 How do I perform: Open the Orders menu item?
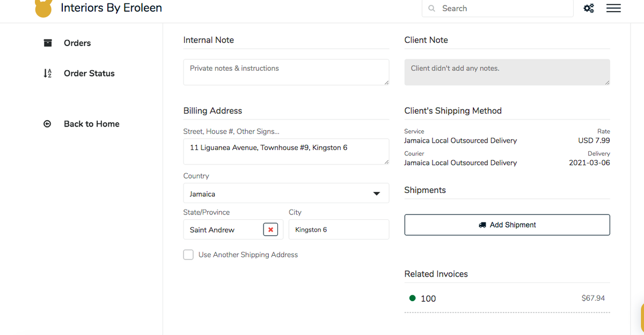pyautogui.click(x=77, y=43)
